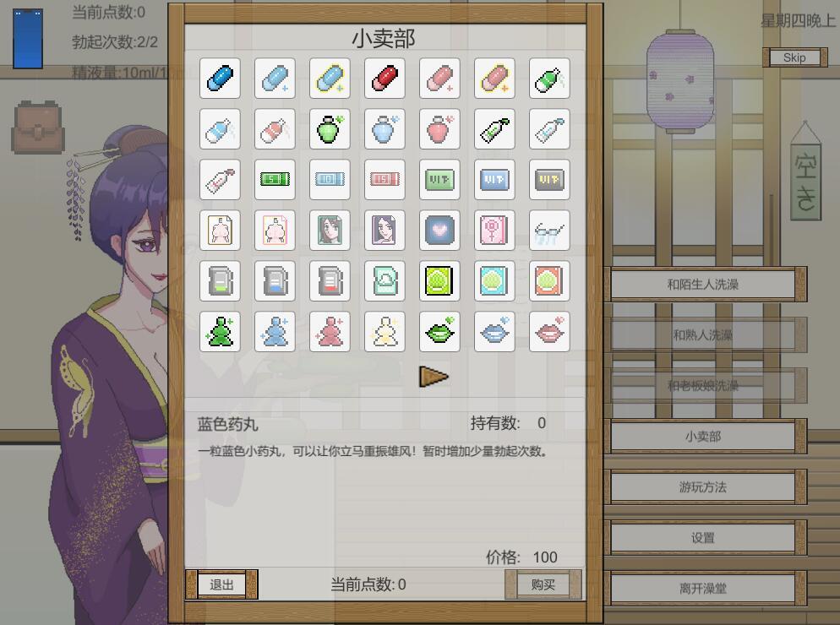Open the 设置 settings menu item

click(705, 538)
